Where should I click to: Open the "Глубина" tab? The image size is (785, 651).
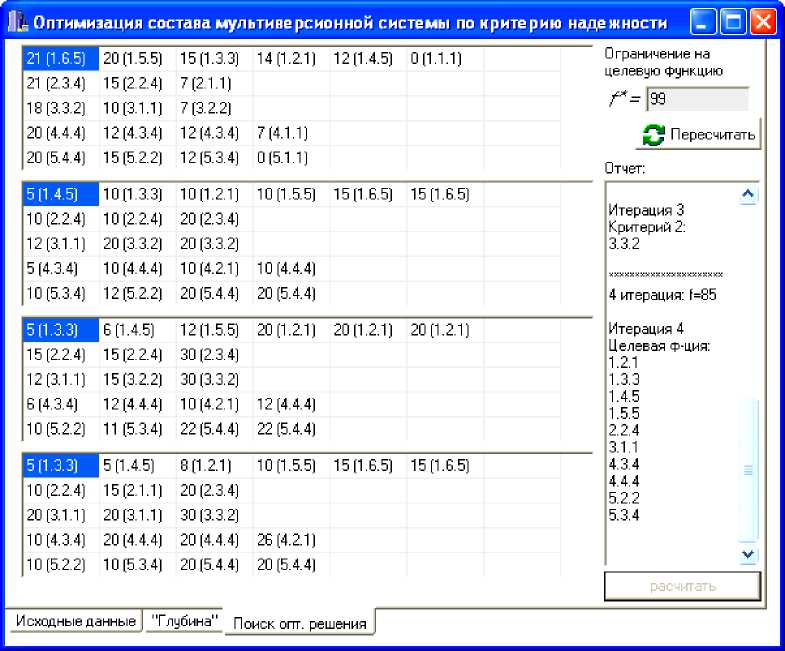[x=183, y=621]
